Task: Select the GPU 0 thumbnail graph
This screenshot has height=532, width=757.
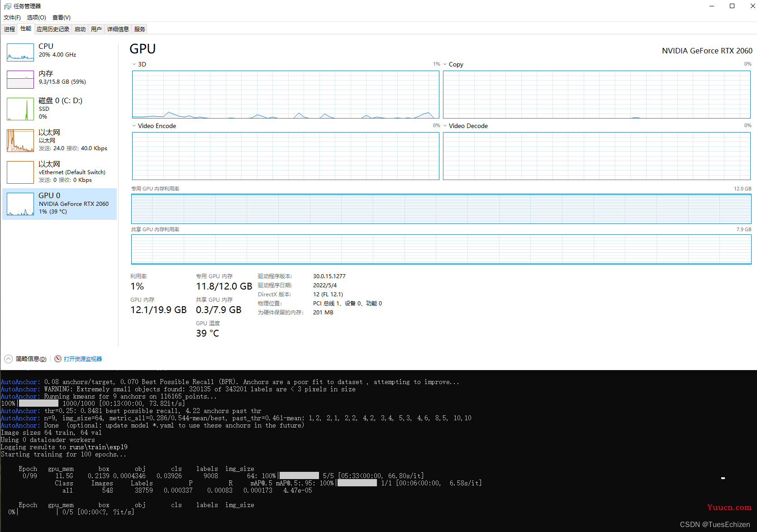Action: coord(20,204)
